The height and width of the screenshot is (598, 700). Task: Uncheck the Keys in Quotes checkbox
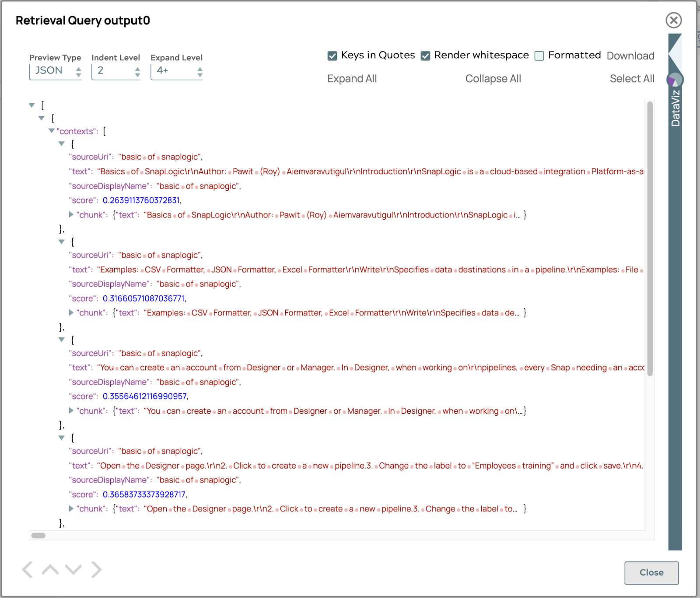[332, 56]
